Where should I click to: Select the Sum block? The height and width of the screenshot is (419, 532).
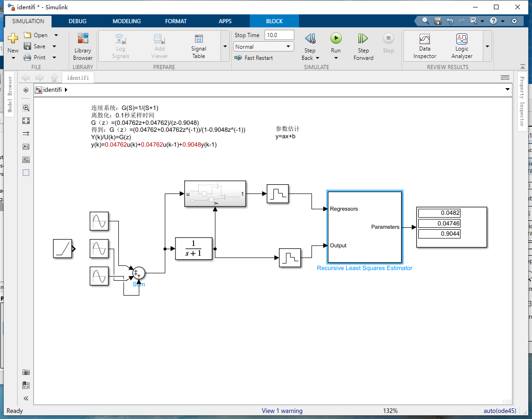pos(138,272)
